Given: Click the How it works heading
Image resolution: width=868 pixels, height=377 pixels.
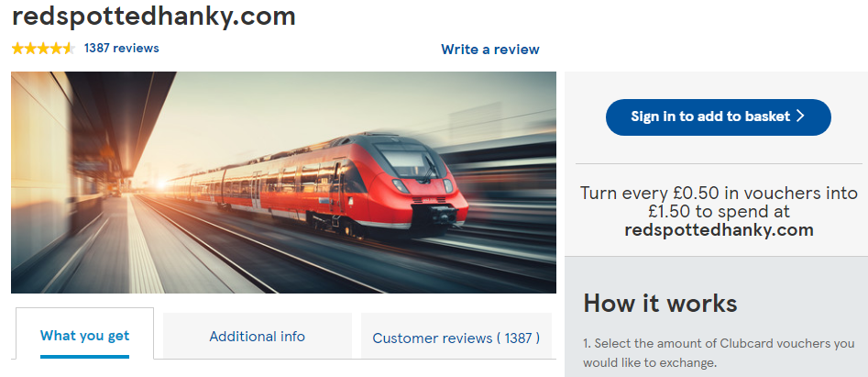Looking at the screenshot, I should coord(660,304).
